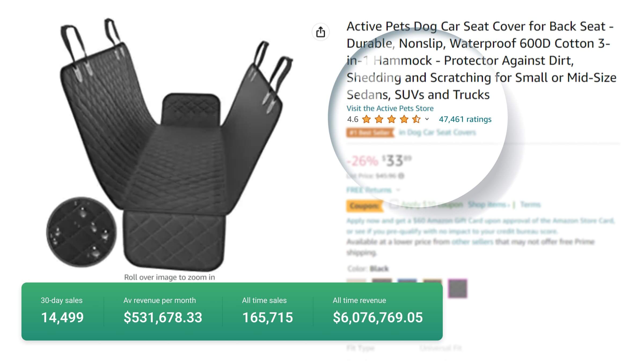644x362 pixels.
Task: Open the 47,461 ratings link
Action: point(465,119)
